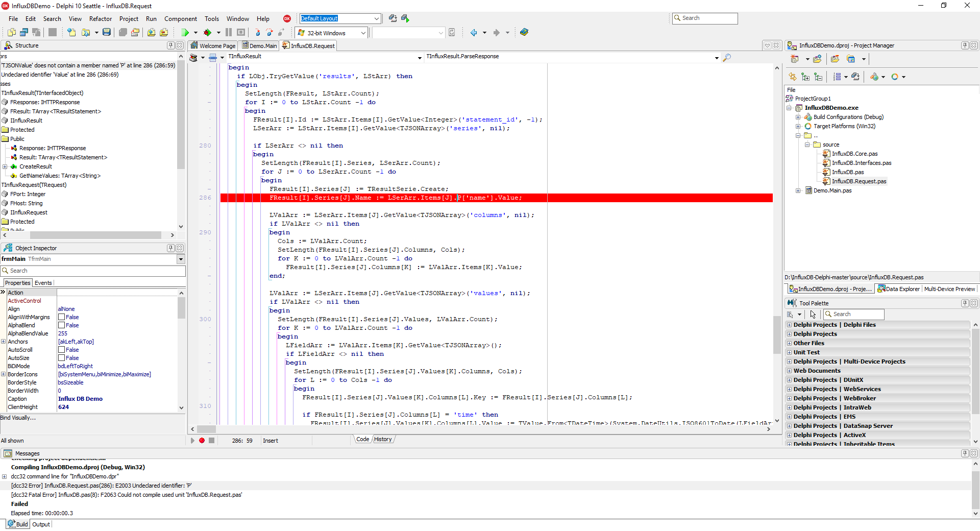Open the 32-bit Windows platform dropdown
The width and height of the screenshot is (980, 531).
tap(363, 33)
